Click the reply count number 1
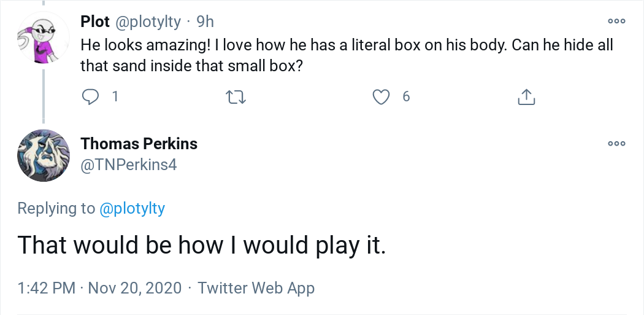This screenshot has height=315, width=644. click(x=115, y=96)
